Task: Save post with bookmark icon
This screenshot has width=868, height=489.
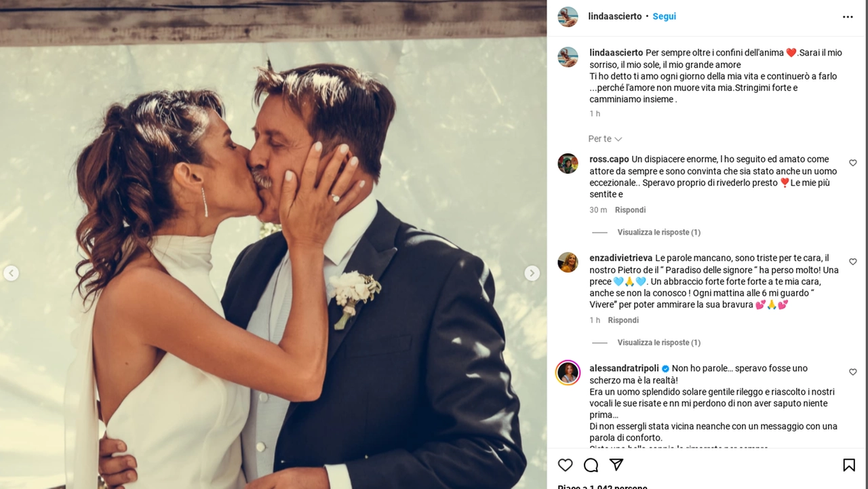Action: 848,465
